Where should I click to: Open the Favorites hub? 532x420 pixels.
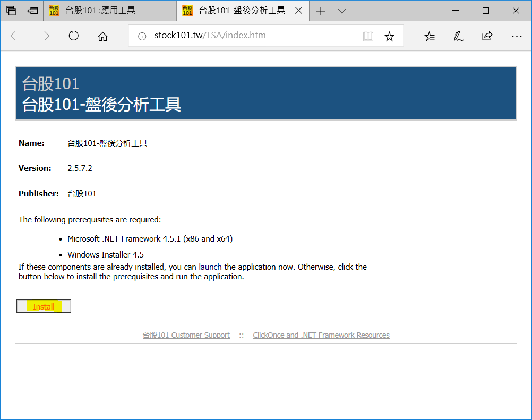click(x=430, y=36)
